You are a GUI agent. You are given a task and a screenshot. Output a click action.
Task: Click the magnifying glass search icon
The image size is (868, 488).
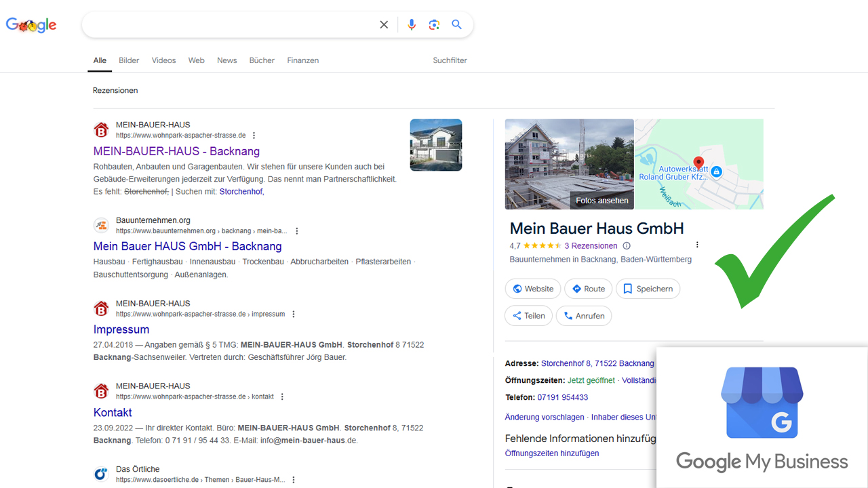coord(457,25)
